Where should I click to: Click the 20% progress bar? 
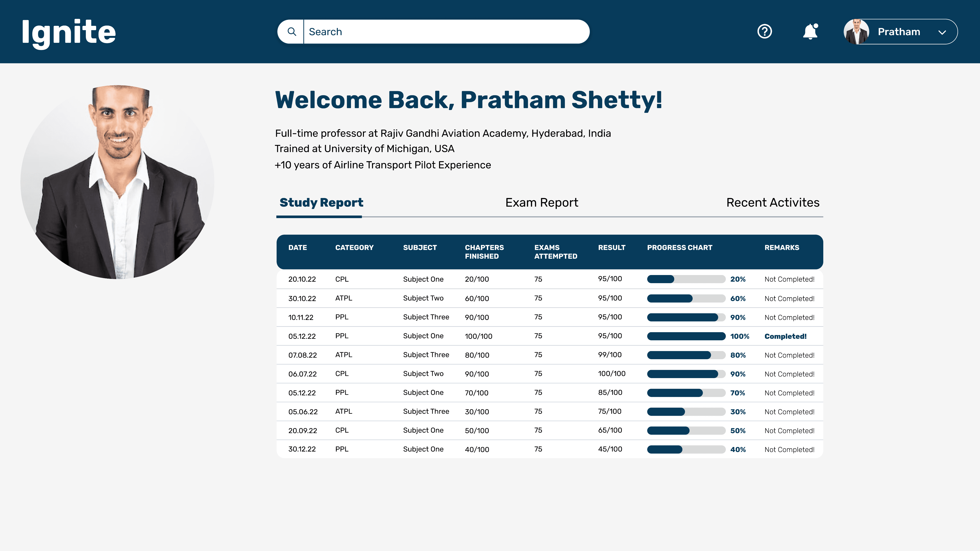pyautogui.click(x=686, y=279)
